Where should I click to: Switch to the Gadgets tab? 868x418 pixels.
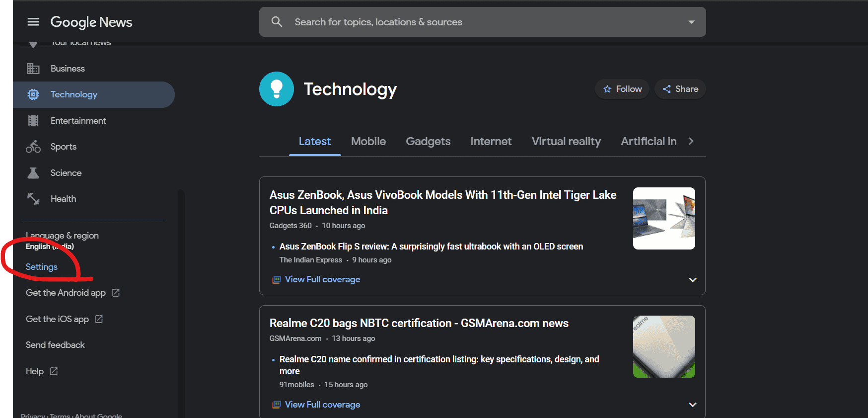coord(428,142)
